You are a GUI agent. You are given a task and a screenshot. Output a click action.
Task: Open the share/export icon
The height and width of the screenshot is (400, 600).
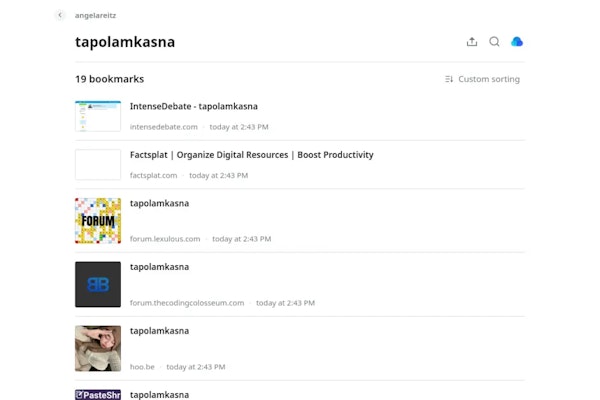tap(472, 42)
